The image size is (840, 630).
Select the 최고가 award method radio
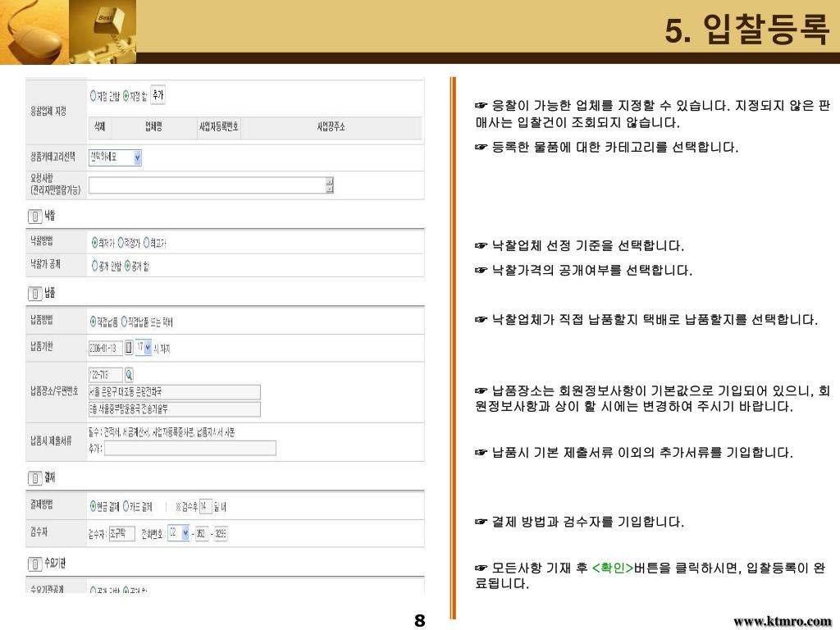pyautogui.click(x=146, y=243)
